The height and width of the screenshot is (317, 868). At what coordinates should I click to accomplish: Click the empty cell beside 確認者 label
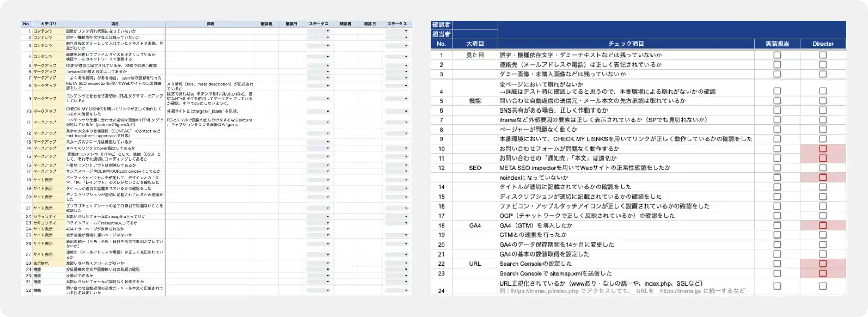click(x=474, y=25)
